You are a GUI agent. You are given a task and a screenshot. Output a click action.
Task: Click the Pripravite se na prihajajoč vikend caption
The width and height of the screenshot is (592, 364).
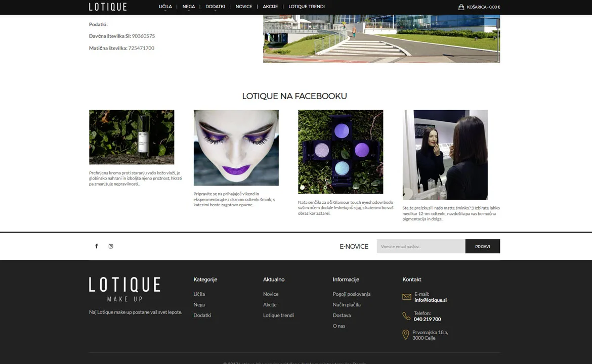234,199
